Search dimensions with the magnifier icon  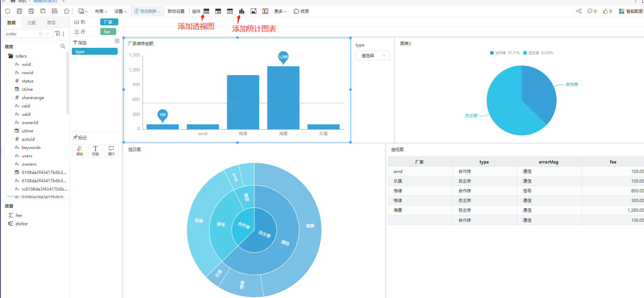[x=63, y=46]
